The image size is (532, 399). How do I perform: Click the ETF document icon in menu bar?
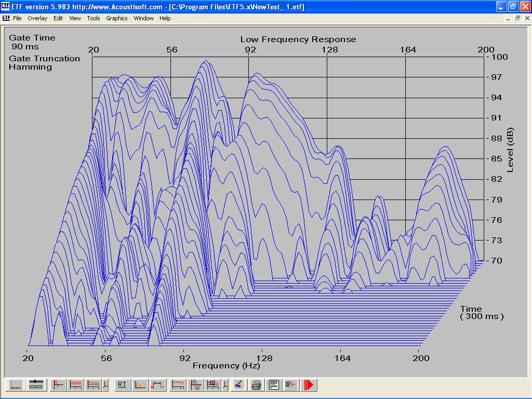[x=6, y=18]
